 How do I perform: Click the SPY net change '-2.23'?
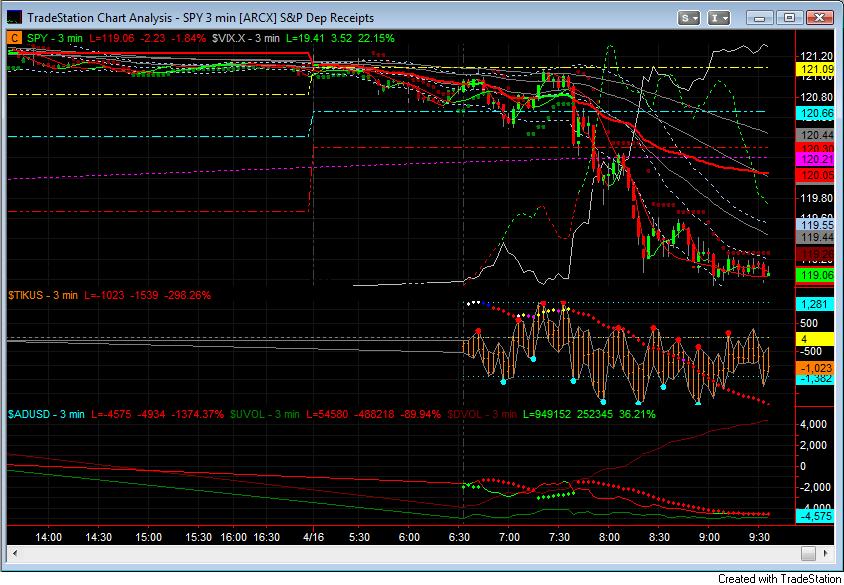click(152, 38)
